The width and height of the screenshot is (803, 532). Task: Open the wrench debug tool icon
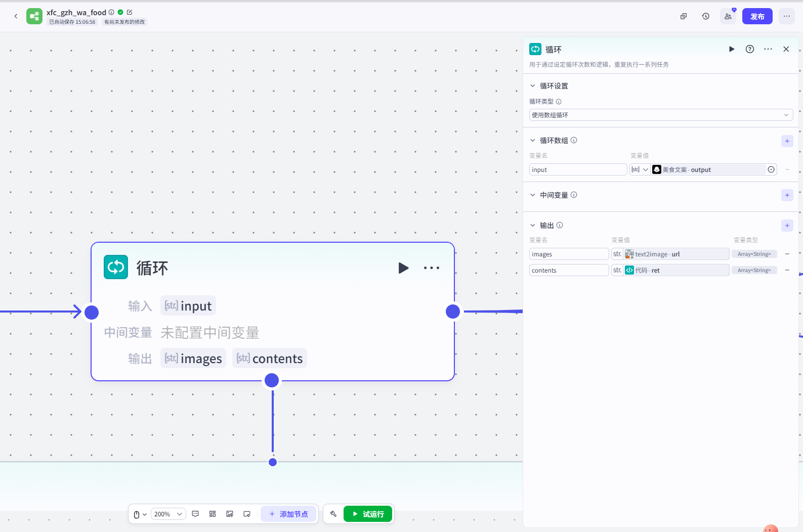tap(333, 514)
